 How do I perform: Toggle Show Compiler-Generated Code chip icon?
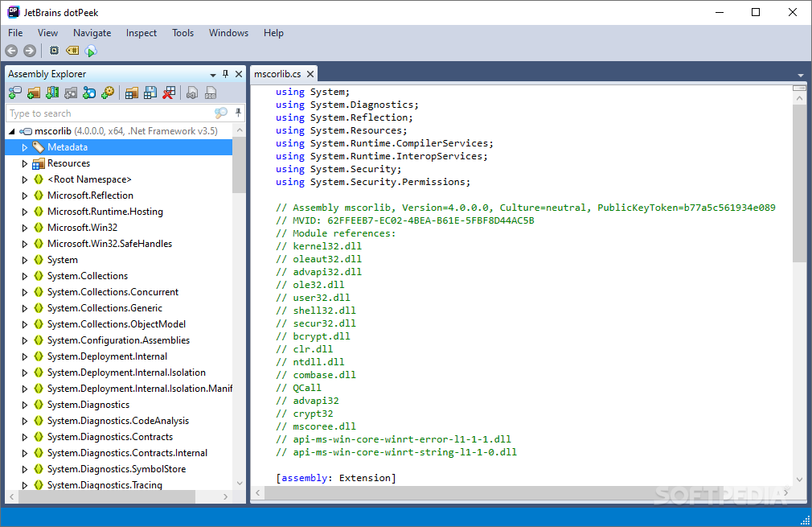[x=54, y=50]
